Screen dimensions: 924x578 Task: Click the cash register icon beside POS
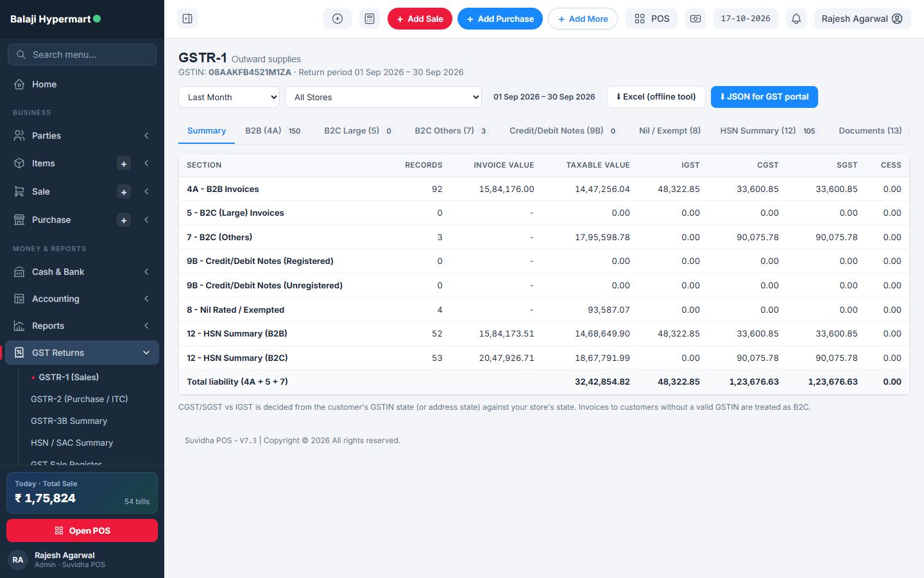point(696,19)
